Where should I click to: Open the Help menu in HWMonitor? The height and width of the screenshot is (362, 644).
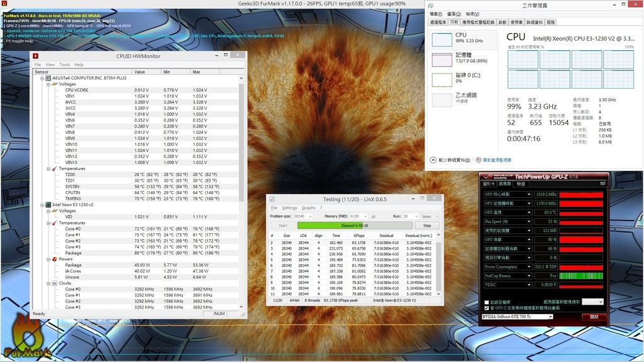tap(79, 65)
